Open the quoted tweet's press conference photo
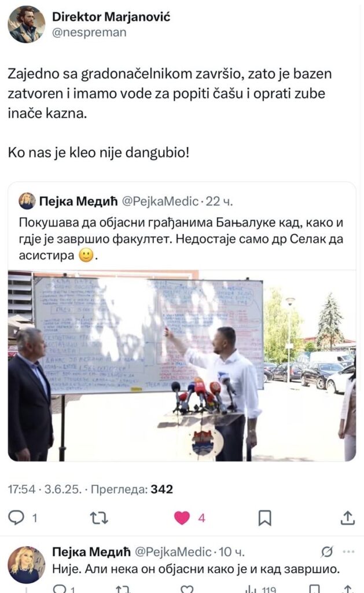This screenshot has height=593, width=364. click(182, 366)
